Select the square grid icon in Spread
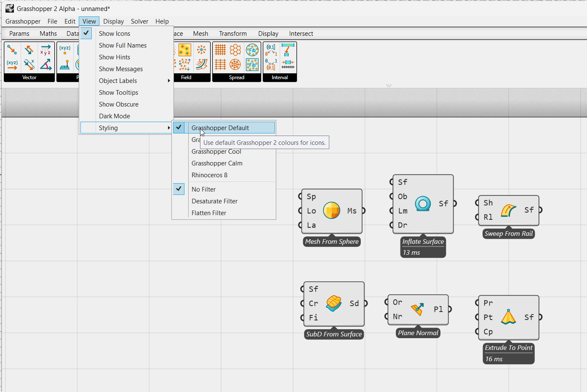Viewport: 587px width, 392px height. coord(221,50)
